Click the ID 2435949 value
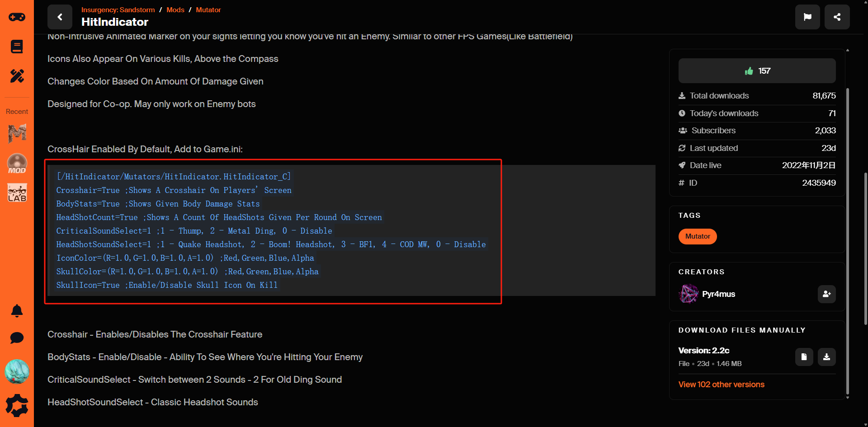 point(819,183)
